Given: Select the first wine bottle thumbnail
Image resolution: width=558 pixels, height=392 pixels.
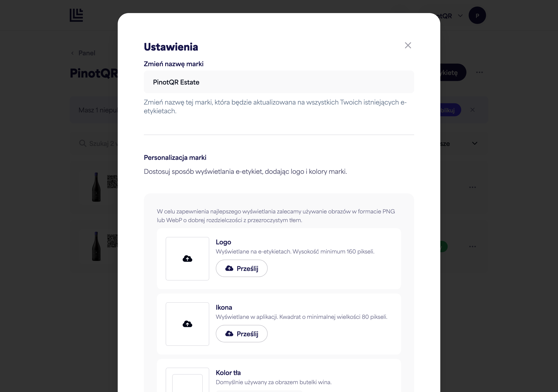Looking at the screenshot, I should click(96, 187).
